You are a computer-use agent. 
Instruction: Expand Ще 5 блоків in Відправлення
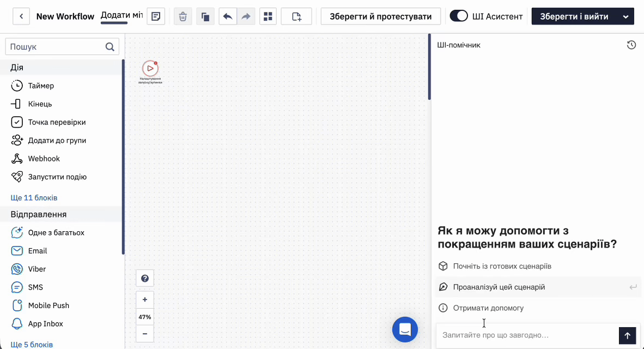(32, 345)
